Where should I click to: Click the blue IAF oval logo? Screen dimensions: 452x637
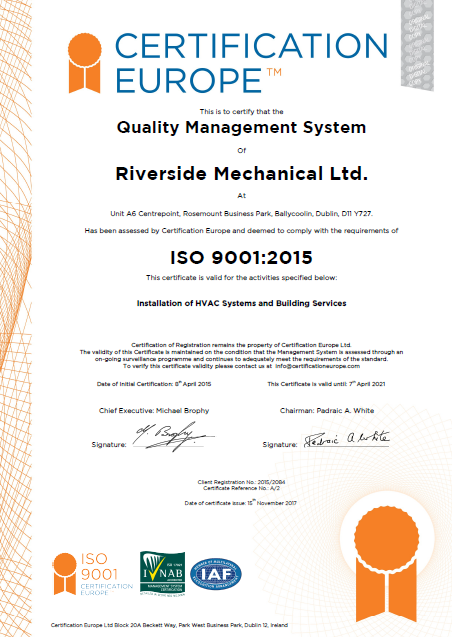[x=216, y=574]
